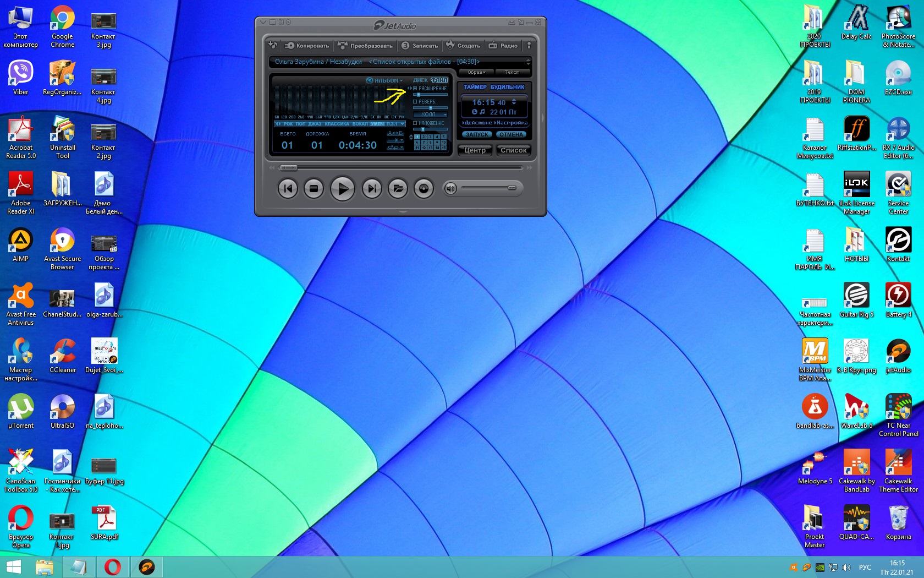The height and width of the screenshot is (578, 924).
Task: Open the Радио (Radio) tool
Action: pyautogui.click(x=503, y=46)
